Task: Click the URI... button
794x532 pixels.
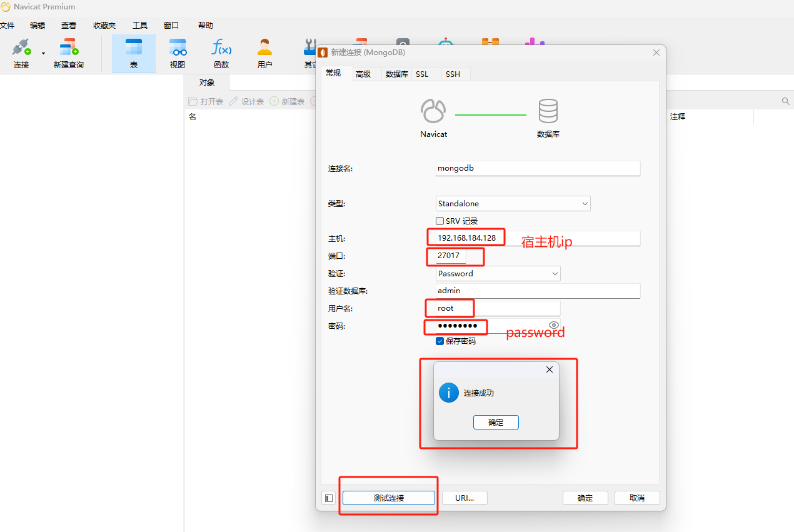Action: pos(465,498)
